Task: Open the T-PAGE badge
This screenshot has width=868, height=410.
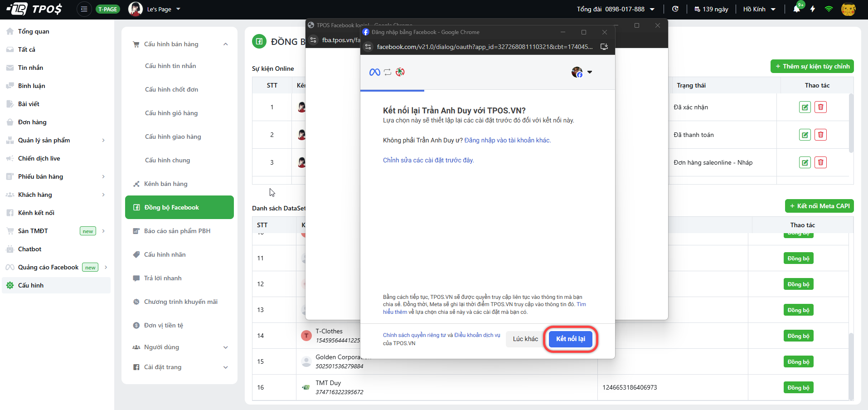Action: pos(108,9)
